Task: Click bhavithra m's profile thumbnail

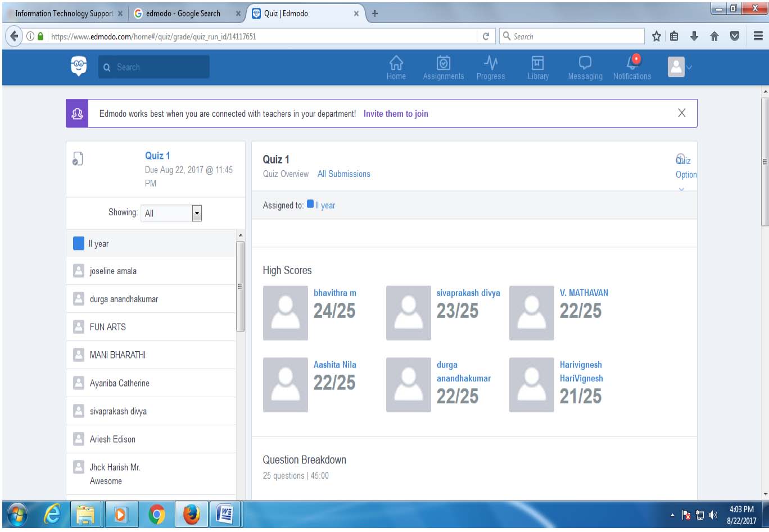Action: click(x=286, y=313)
